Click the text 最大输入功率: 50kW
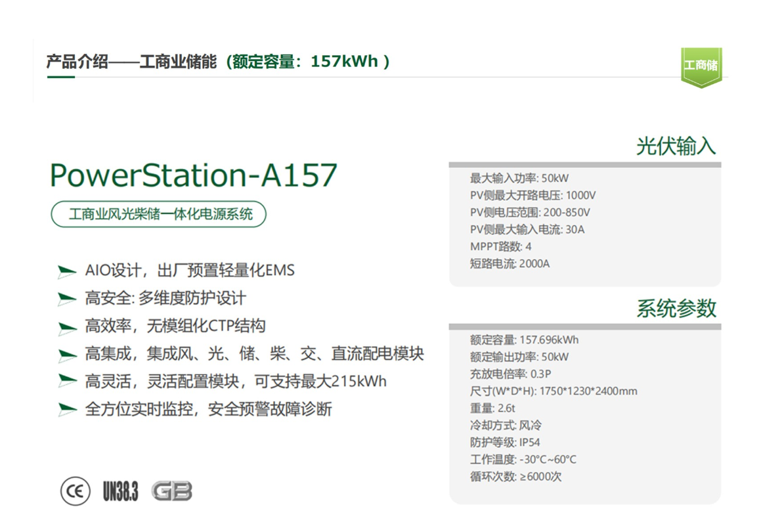782x532 pixels. pos(519,178)
